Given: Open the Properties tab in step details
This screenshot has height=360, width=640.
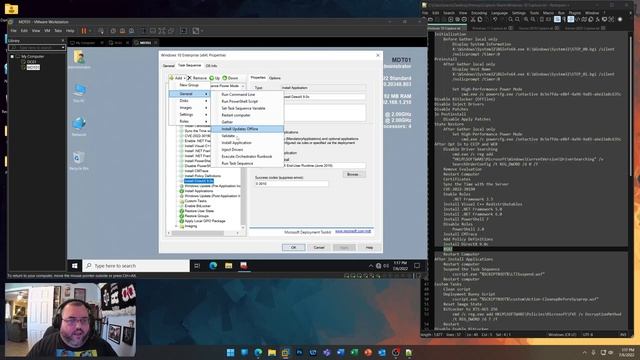Looking at the screenshot, I should pyautogui.click(x=258, y=78).
